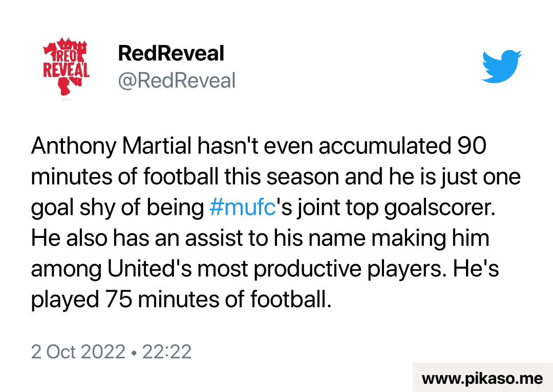Click the 22:22 time stamp

(x=167, y=352)
